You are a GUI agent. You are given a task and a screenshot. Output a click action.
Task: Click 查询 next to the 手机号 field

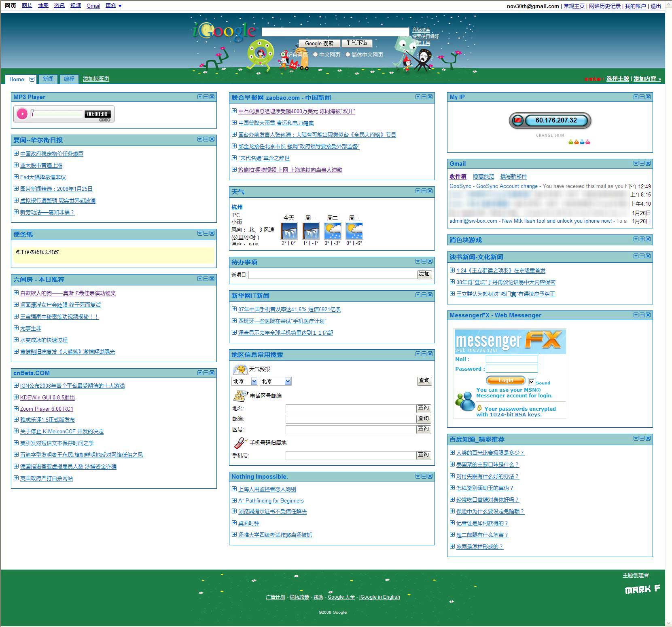pos(424,455)
